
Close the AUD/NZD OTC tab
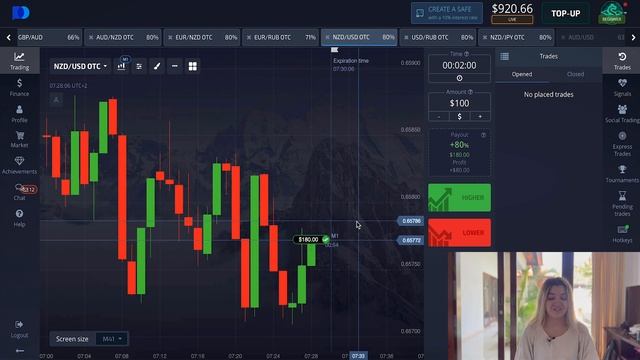pyautogui.click(x=91, y=38)
